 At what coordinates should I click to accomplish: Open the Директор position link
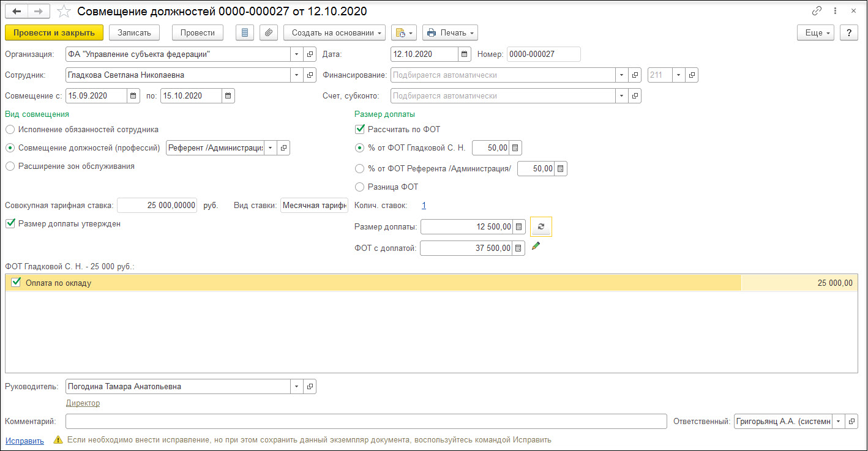[83, 403]
